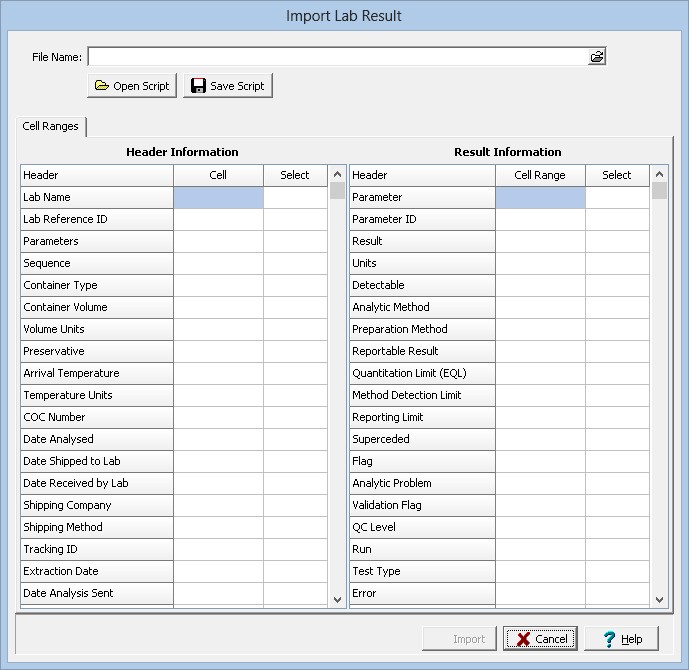Click the Select cell for Units row
The height and width of the screenshot is (670, 689).
click(617, 264)
